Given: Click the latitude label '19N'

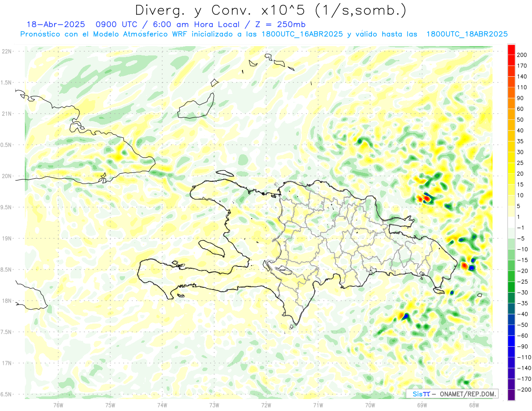Looking at the screenshot, I should [7, 239].
